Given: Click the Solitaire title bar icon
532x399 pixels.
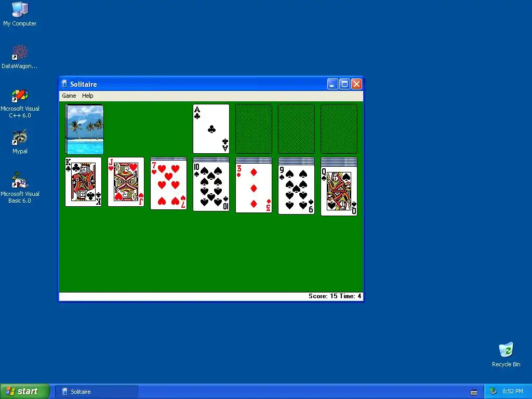Looking at the screenshot, I should (x=64, y=84).
